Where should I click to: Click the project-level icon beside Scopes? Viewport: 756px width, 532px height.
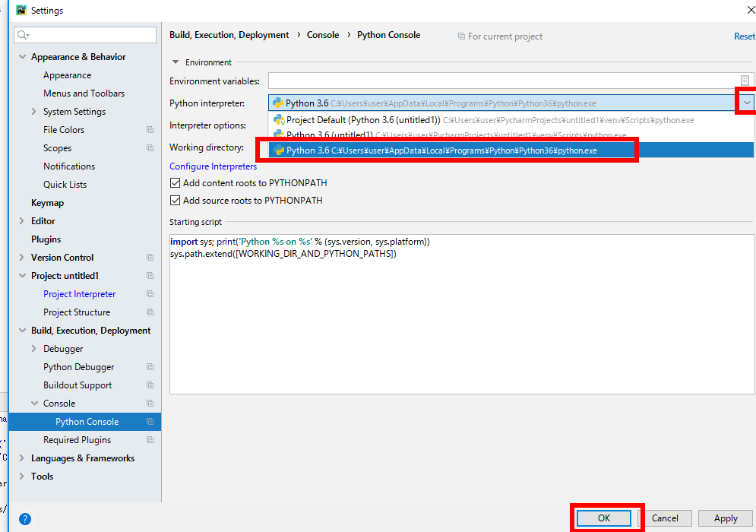pos(150,148)
